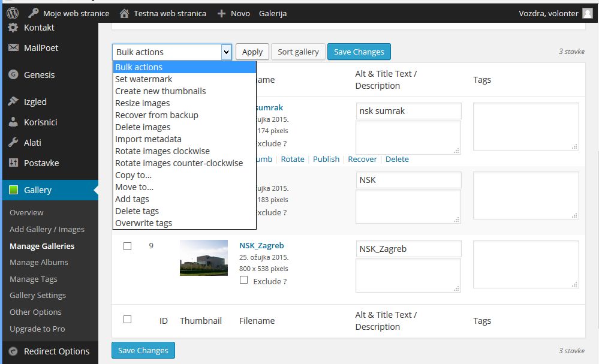Screen dimensions: 599x364
Task: Select Delete images bulk action
Action: coord(185,127)
